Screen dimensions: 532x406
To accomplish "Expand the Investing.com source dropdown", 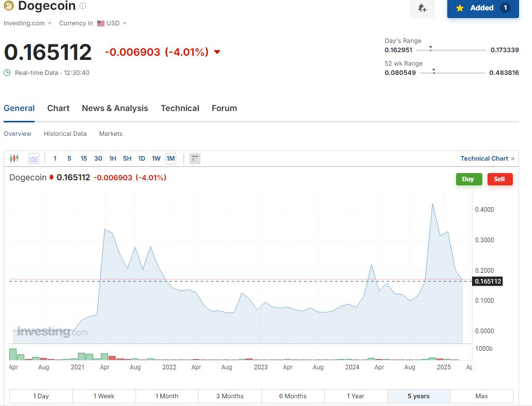I will (x=27, y=23).
